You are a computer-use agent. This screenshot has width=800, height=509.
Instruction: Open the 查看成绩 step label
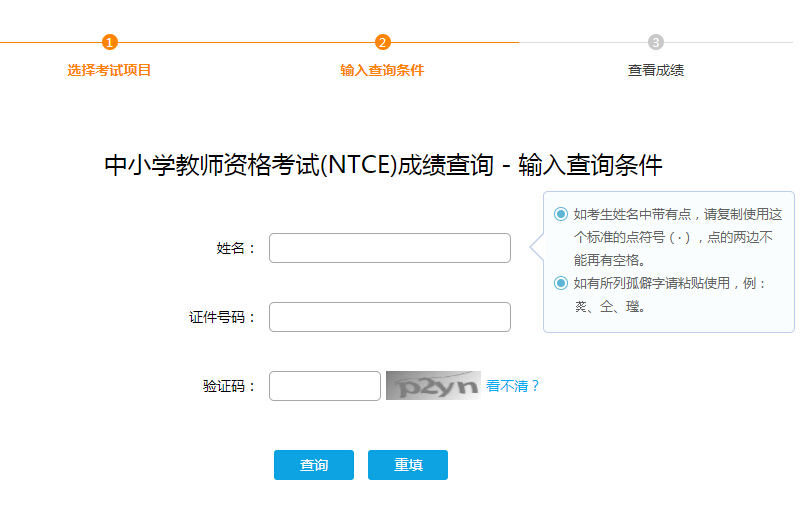pyautogui.click(x=656, y=70)
